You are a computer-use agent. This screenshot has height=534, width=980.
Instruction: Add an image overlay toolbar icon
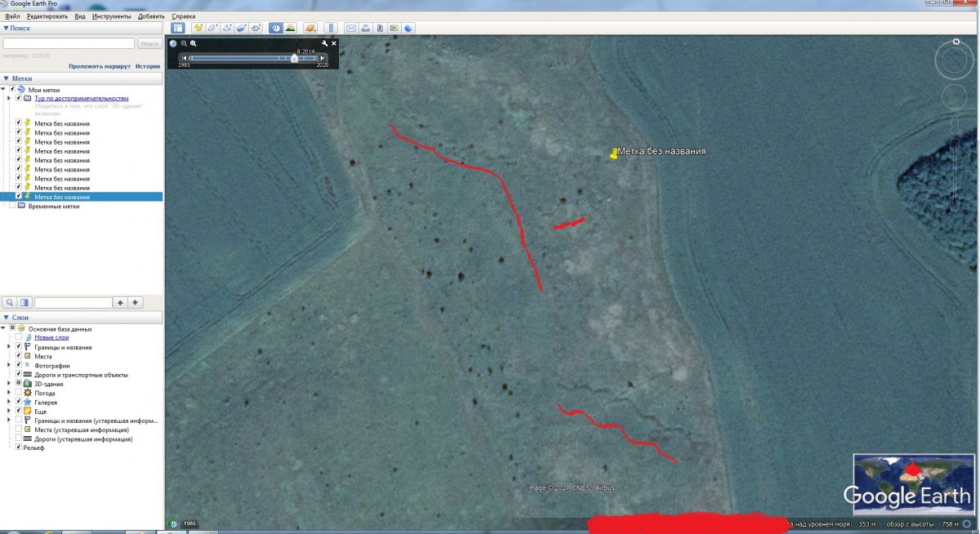point(242,28)
